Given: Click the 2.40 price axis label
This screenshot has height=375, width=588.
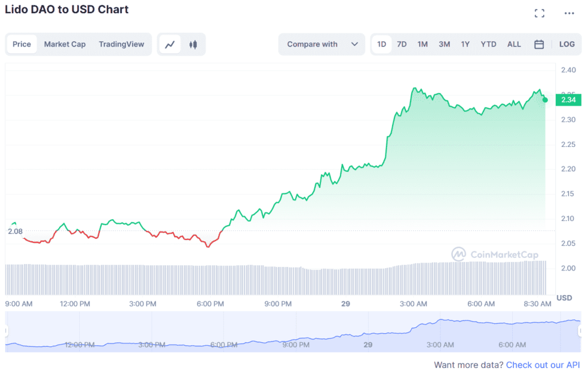Looking at the screenshot, I should [568, 69].
